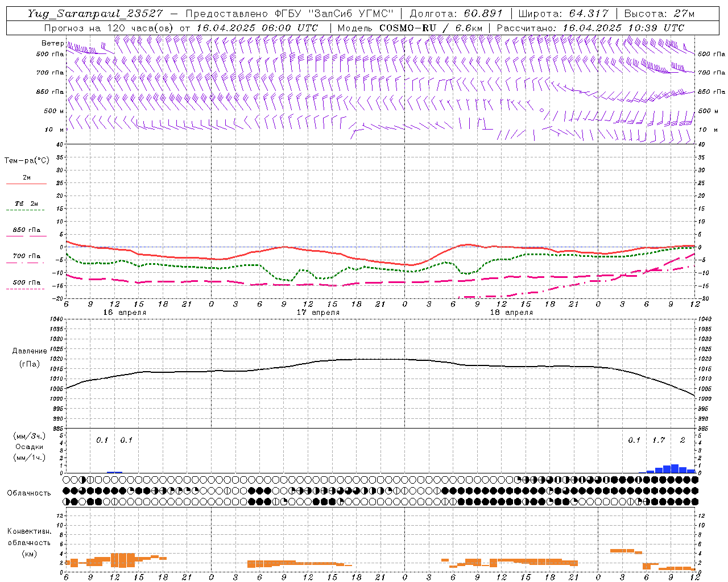Select the Облачность panel label

28,493
